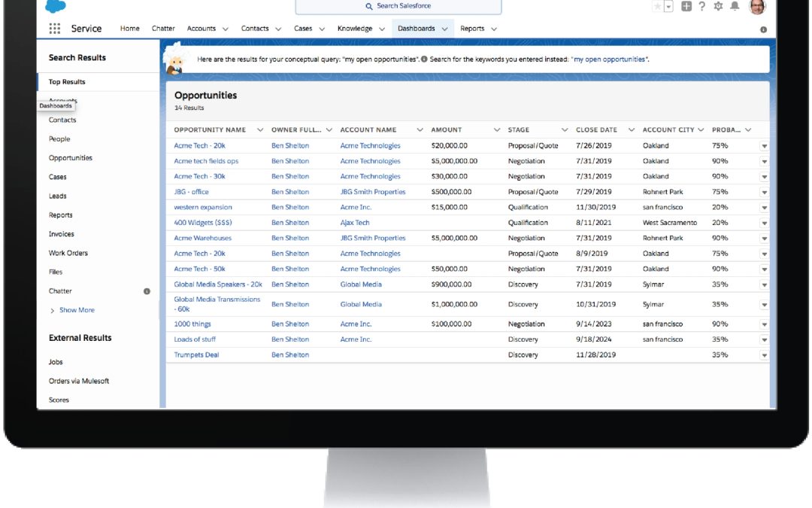The height and width of the screenshot is (508, 812).
Task: Select Files in search sidebar
Action: pyautogui.click(x=56, y=272)
